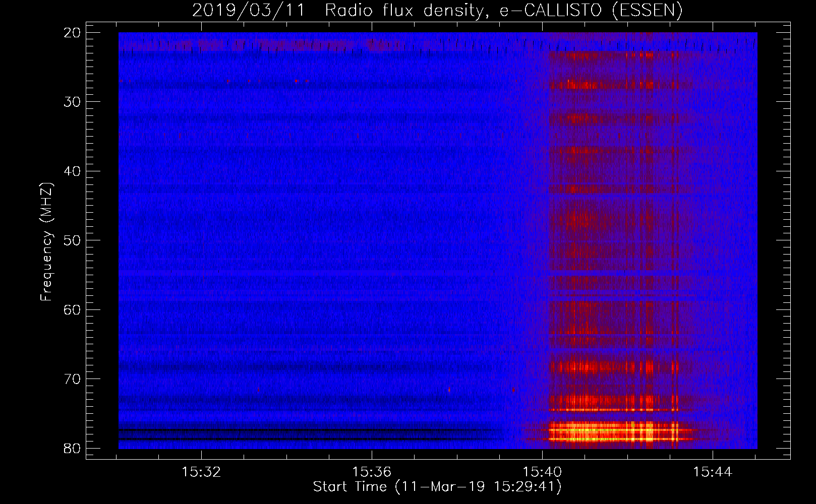The image size is (816, 504).
Task: Click the 20 frequency tick label
Action: pos(73,33)
